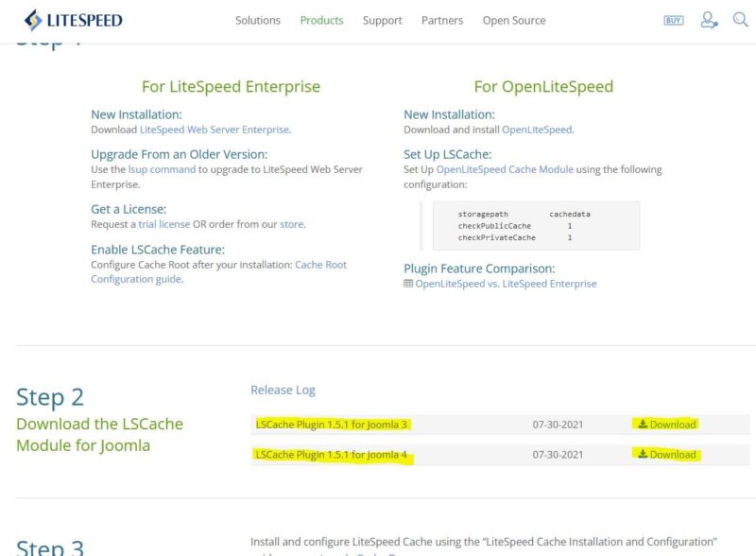Click the Get a License heading

129,210
